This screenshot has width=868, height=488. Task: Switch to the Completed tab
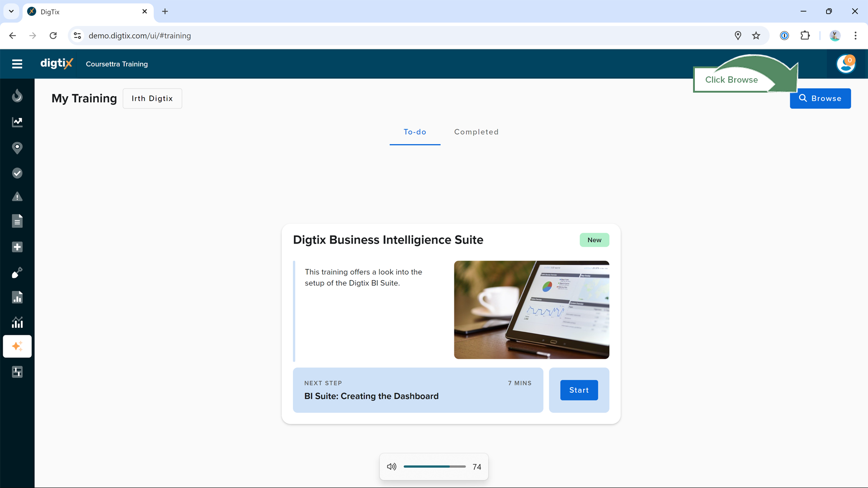click(476, 132)
